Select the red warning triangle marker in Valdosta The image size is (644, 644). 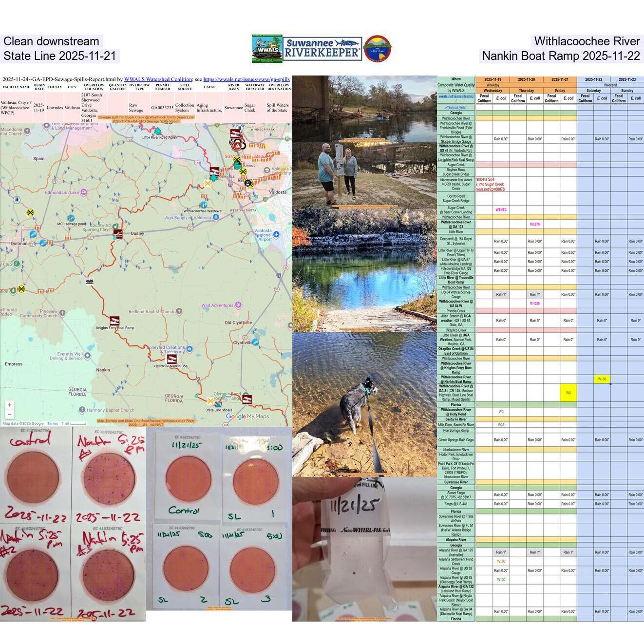(236, 145)
